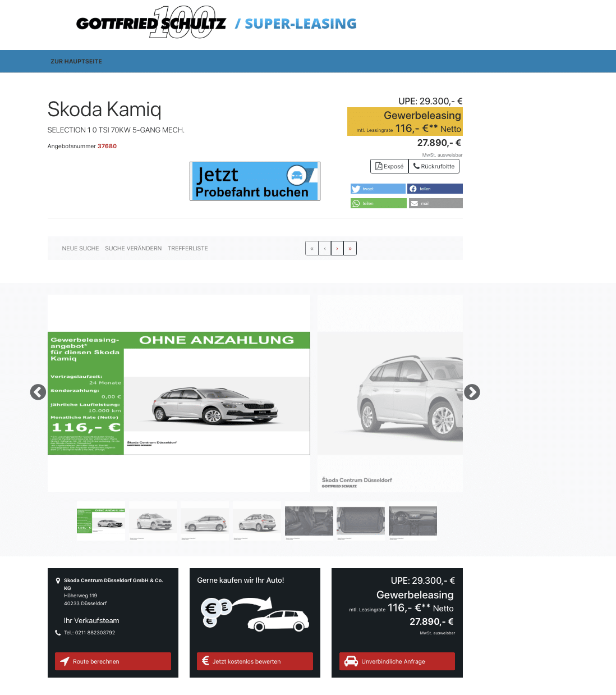This screenshot has height=695, width=616.
Task: Click the Skoda Kamiq heading
Action: (104, 109)
